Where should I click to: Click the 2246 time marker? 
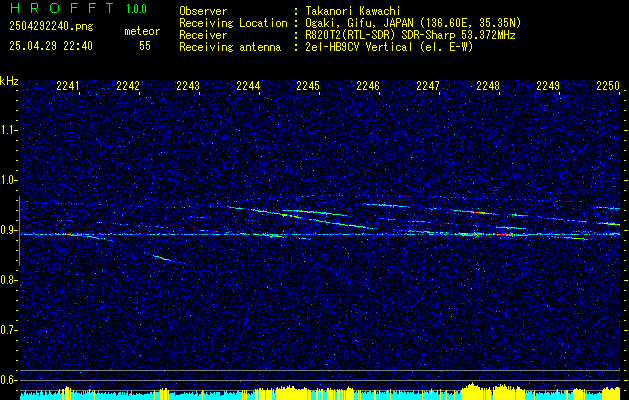368,85
